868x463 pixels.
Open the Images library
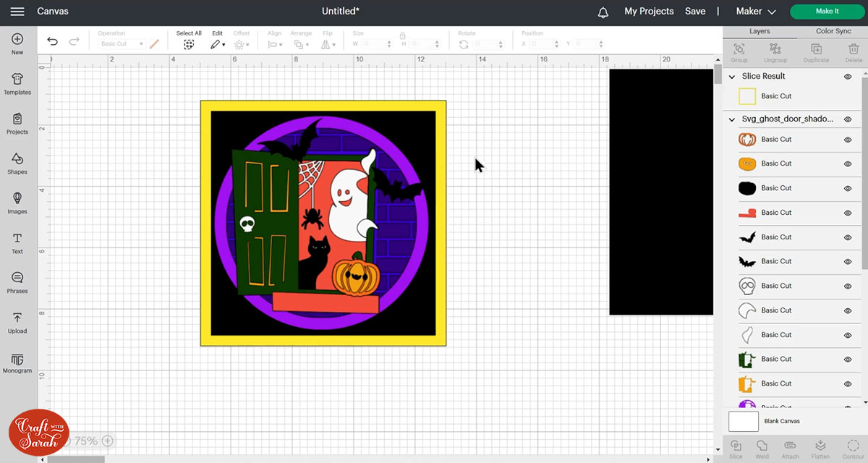[17, 203]
